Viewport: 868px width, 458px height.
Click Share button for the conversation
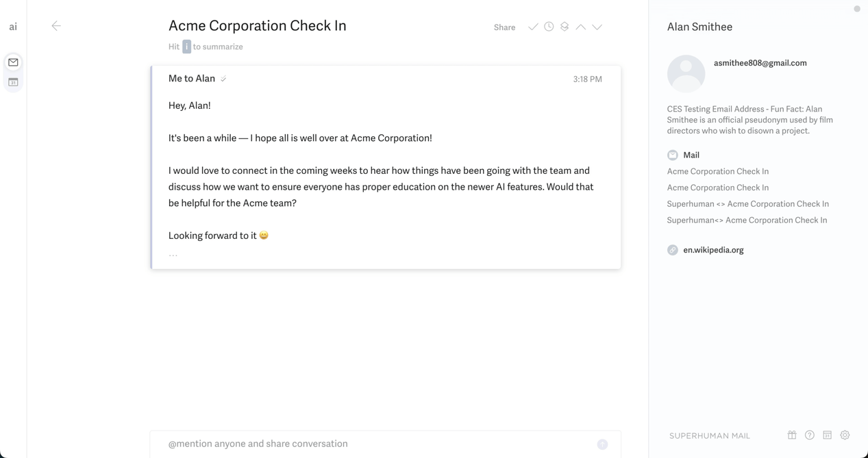[504, 27]
